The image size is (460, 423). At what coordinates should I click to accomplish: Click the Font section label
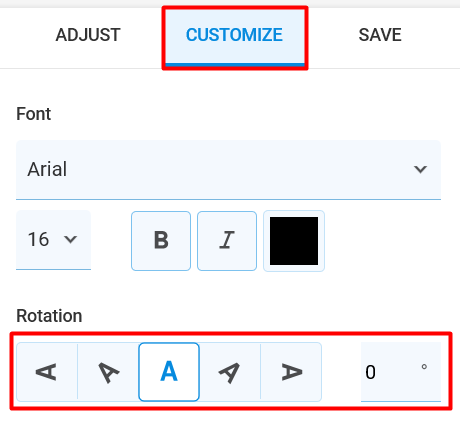[34, 114]
